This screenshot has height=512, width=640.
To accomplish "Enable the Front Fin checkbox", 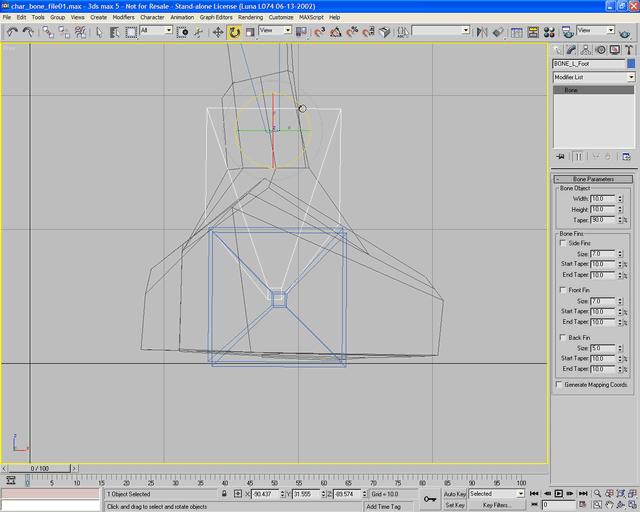I will click(x=562, y=290).
